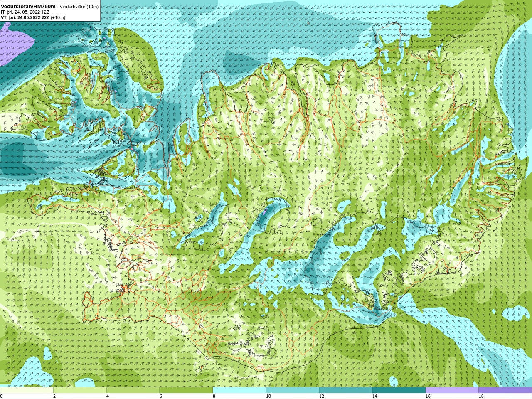Image resolution: width=532 pixels, height=399 pixels.
Task: Select the 10–12 turquoise legend swatch
Action: pyautogui.click(x=293, y=390)
